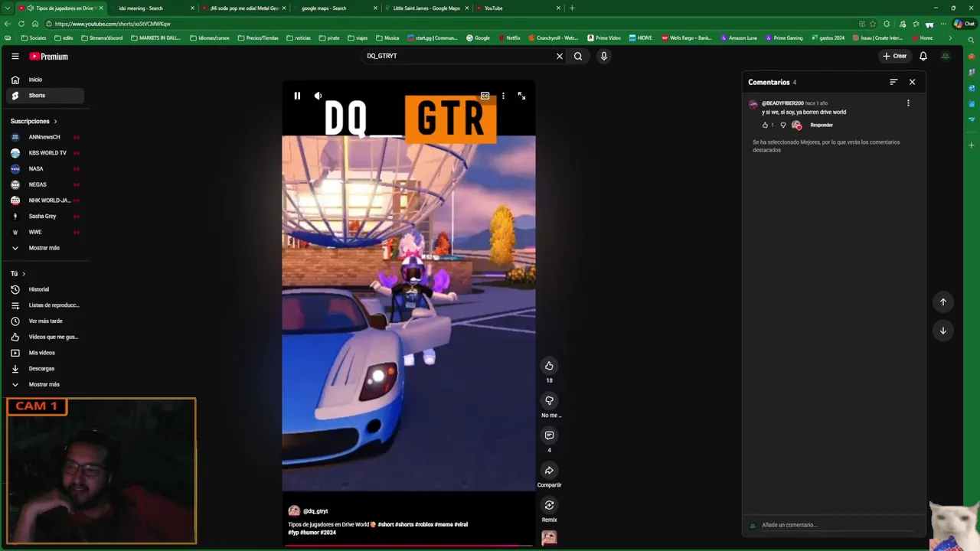Image resolution: width=980 pixels, height=551 pixels.
Task: Click inside the YouTube search field
Action: point(456,56)
